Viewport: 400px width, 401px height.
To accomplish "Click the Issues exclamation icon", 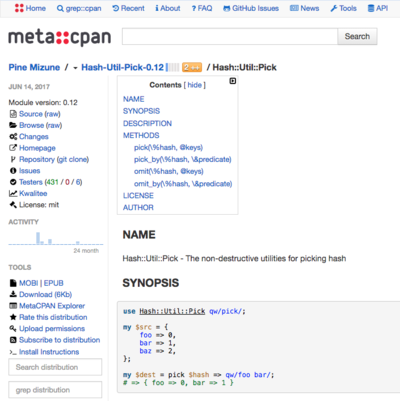I will (13, 171).
